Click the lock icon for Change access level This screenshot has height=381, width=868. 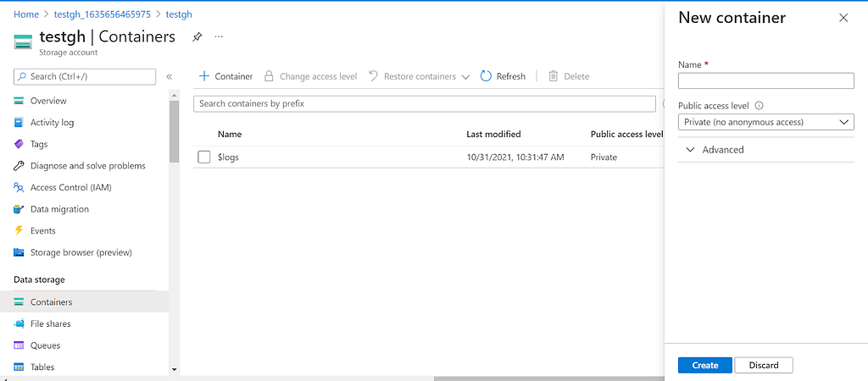tap(269, 76)
